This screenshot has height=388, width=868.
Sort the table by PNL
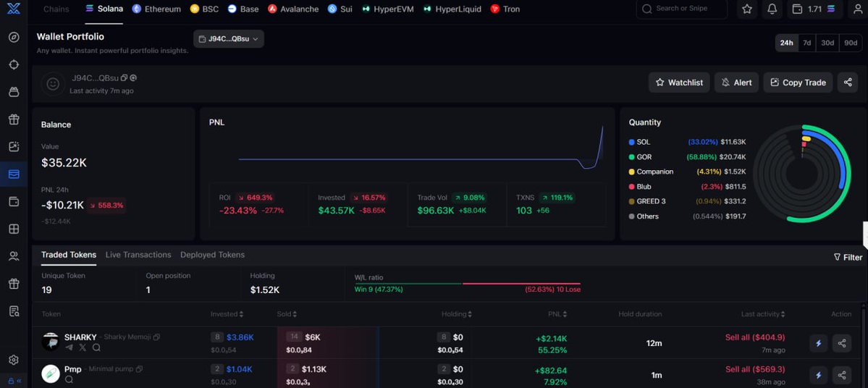[558, 314]
